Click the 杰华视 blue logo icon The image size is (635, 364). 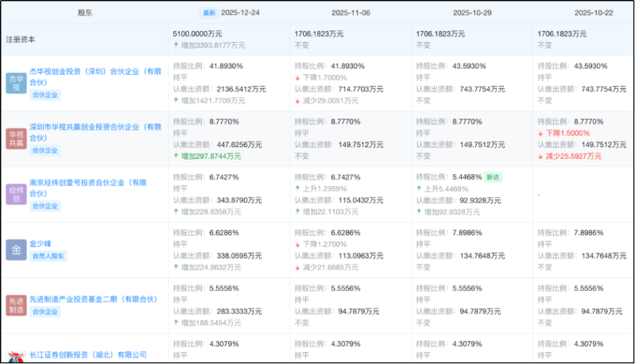click(16, 83)
